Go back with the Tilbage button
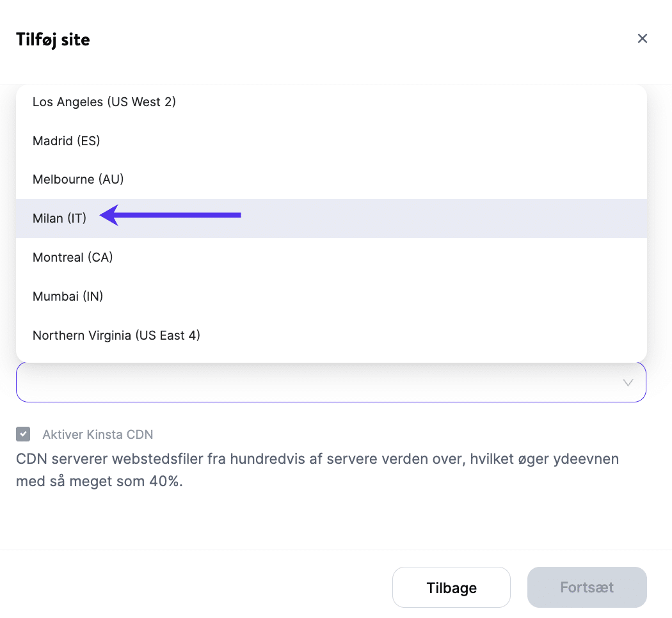 pyautogui.click(x=451, y=587)
